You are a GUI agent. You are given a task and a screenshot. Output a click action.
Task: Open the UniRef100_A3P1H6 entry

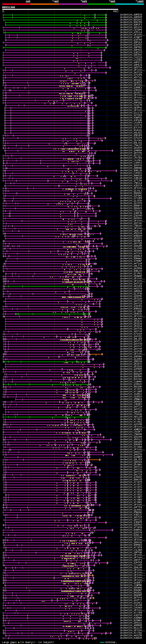pos(131,120)
